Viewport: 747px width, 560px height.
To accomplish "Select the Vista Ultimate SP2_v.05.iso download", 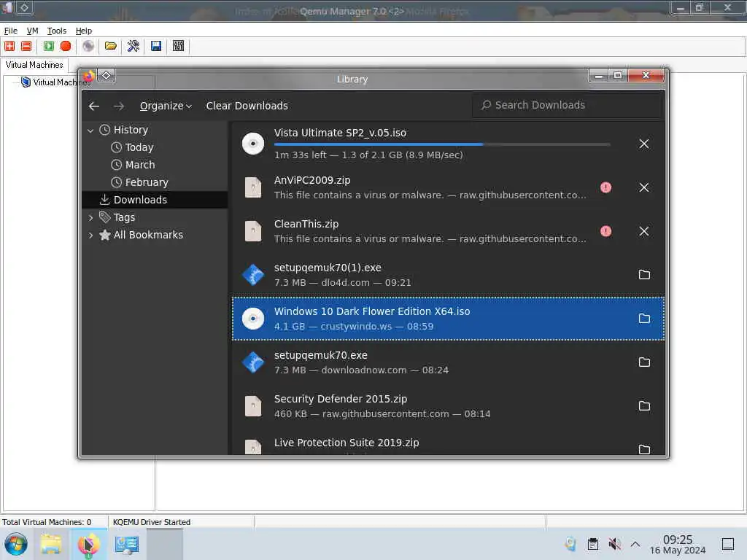I will [448, 144].
